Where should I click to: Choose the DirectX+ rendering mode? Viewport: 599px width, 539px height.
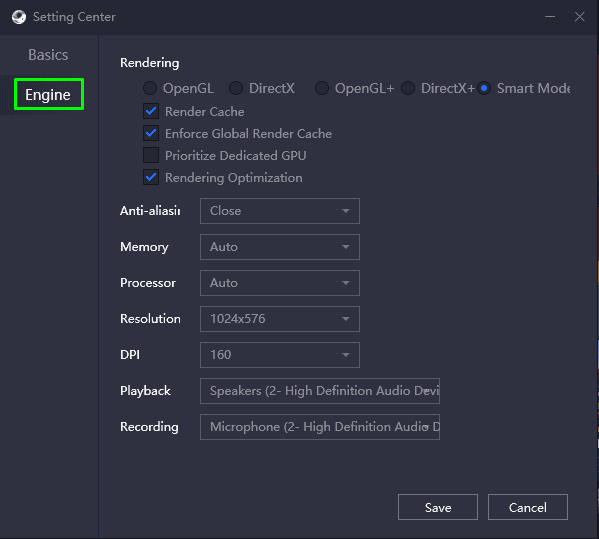[x=408, y=88]
